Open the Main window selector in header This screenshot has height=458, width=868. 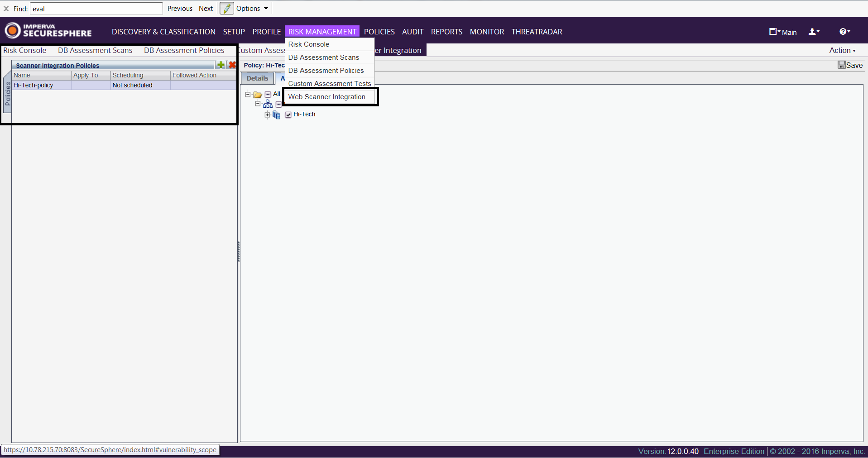(x=783, y=32)
